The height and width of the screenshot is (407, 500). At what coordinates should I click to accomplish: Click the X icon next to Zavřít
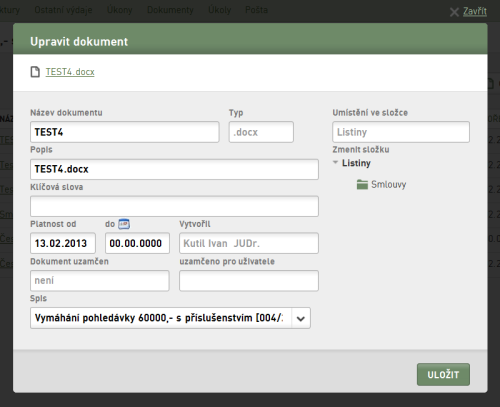point(454,12)
